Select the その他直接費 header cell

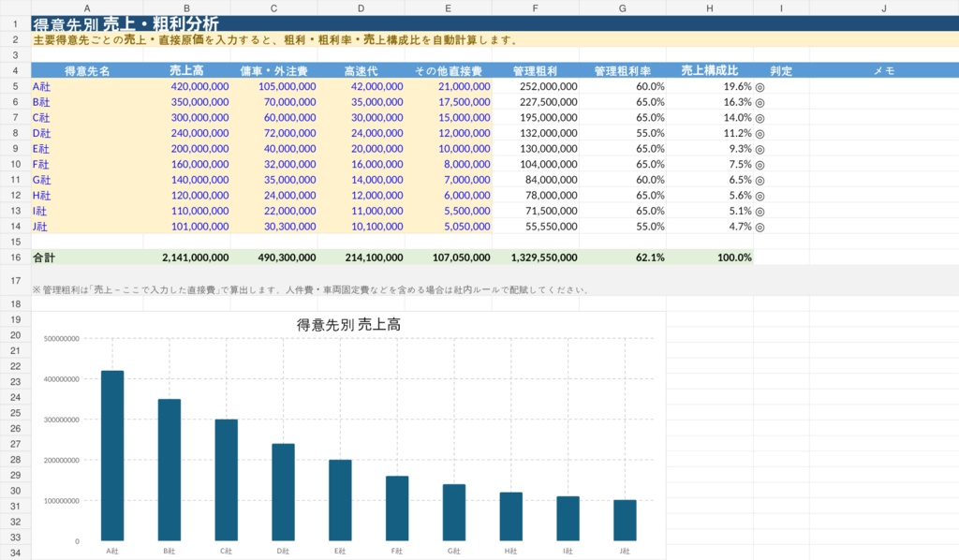pos(449,70)
